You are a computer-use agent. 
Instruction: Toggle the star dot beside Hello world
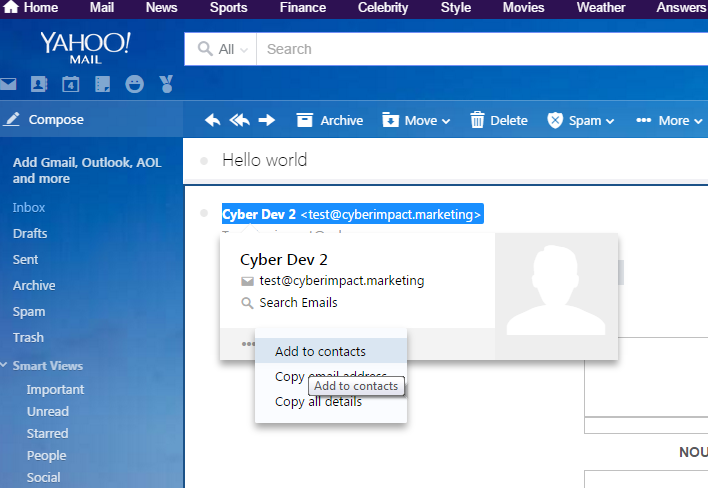(204, 160)
